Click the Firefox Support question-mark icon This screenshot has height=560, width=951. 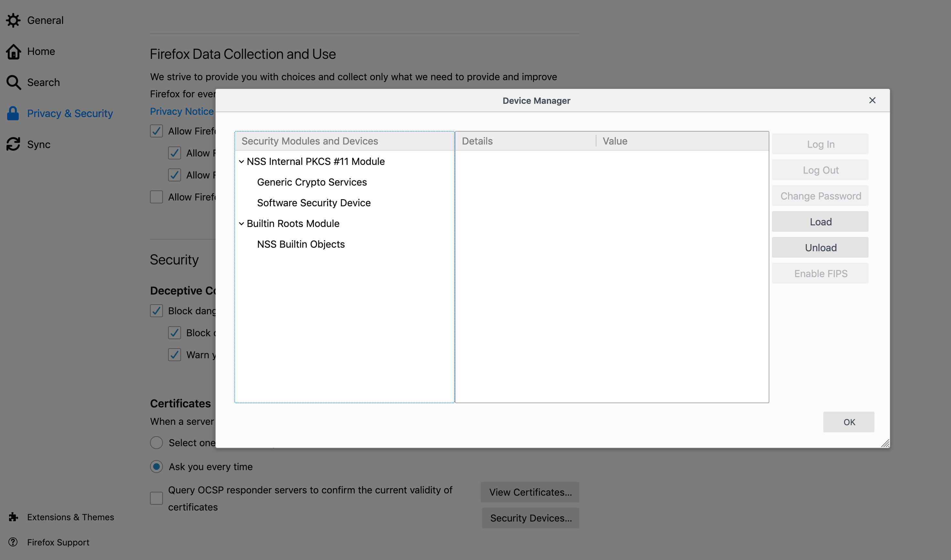click(13, 542)
